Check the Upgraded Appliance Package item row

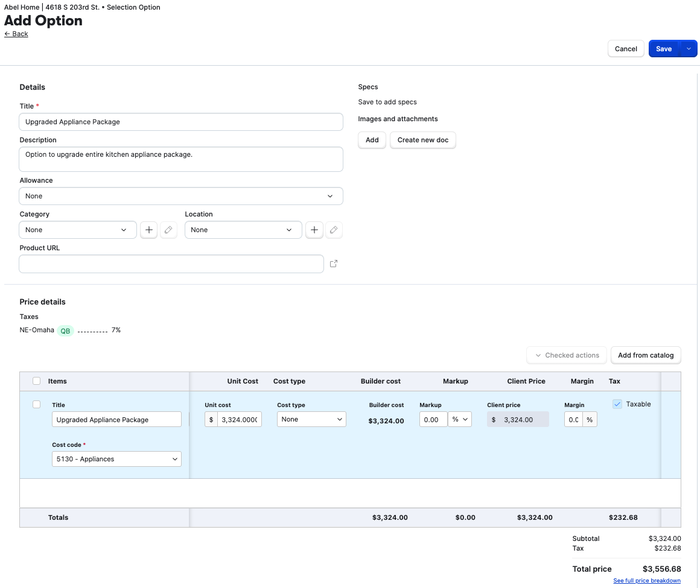point(37,404)
